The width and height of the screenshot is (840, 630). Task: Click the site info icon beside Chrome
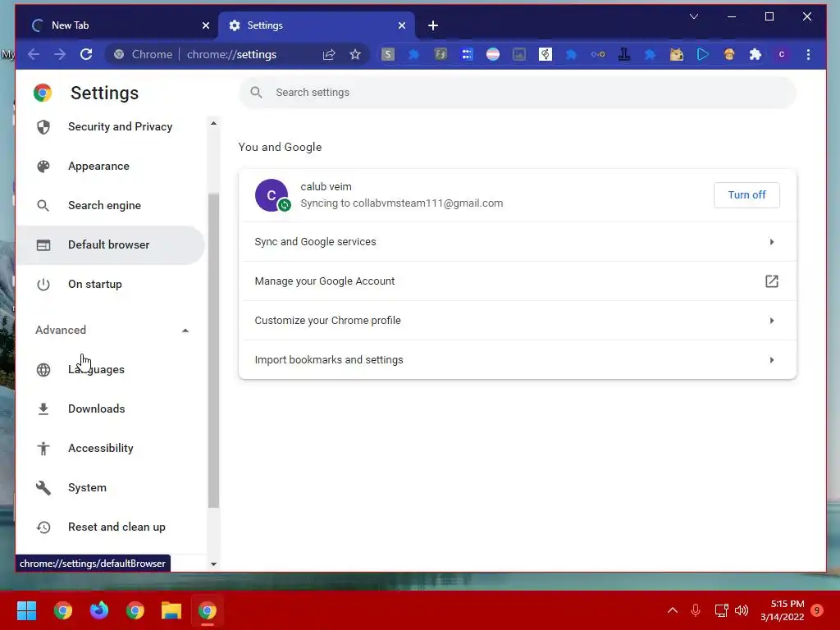pos(119,54)
